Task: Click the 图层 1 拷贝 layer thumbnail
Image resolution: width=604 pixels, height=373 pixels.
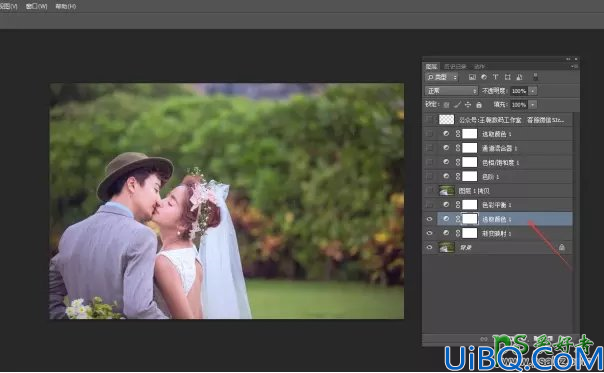Action: point(447,190)
